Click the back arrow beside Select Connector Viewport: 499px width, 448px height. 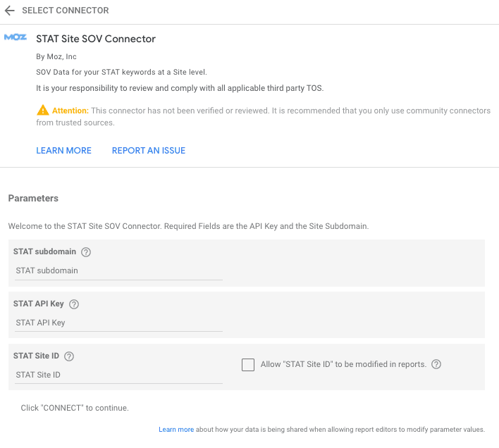10,11
